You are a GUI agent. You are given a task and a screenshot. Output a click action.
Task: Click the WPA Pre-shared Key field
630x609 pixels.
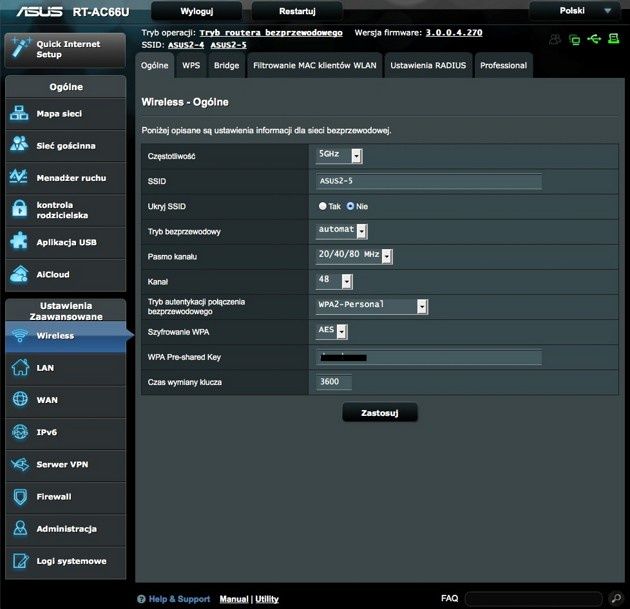click(x=429, y=357)
